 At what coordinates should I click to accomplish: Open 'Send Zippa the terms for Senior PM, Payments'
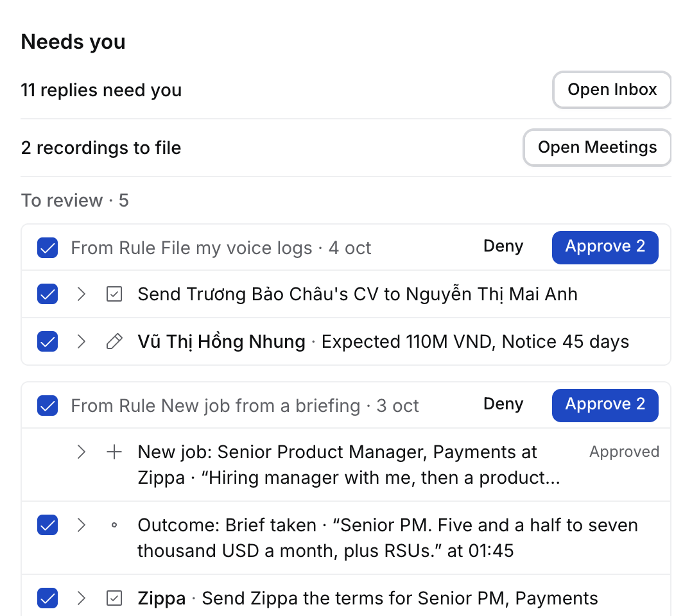(400, 599)
